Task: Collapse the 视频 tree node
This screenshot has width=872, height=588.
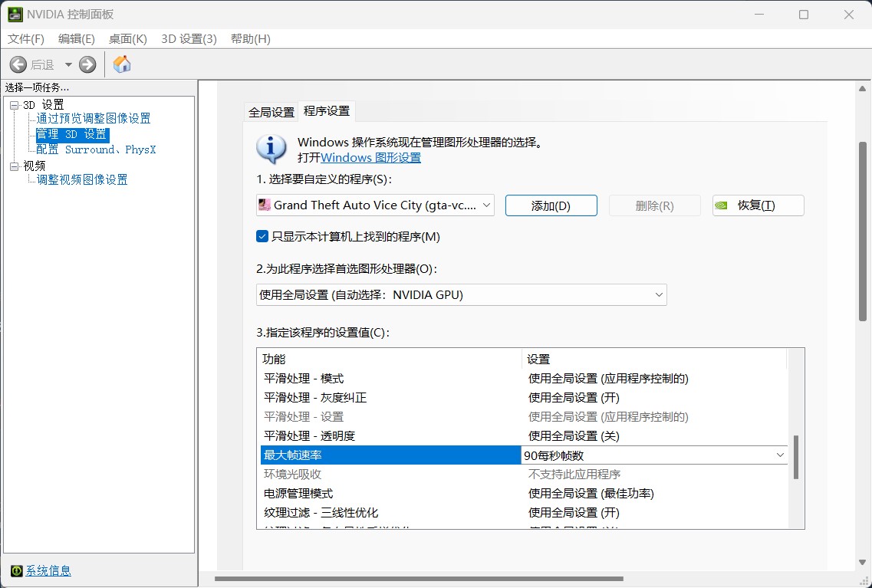Action: [15, 166]
